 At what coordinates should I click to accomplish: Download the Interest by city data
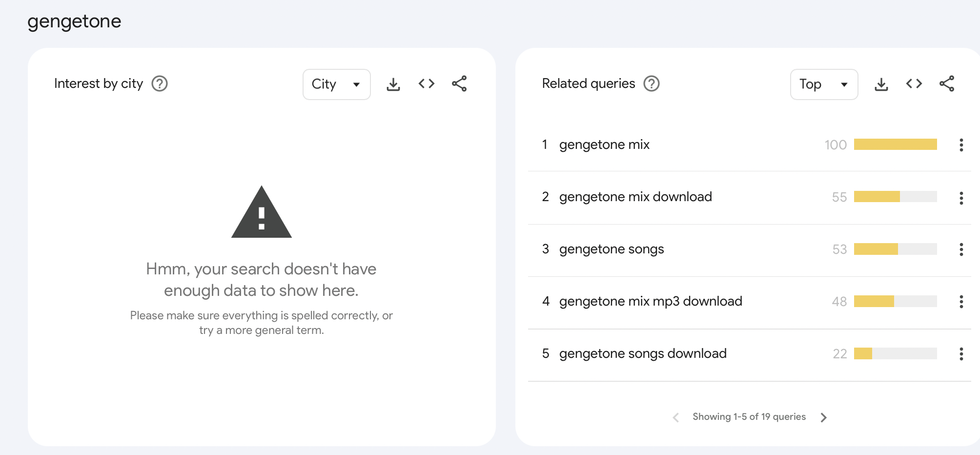pyautogui.click(x=393, y=84)
